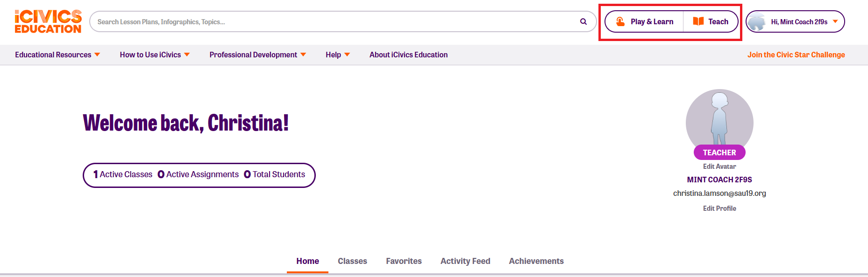Click the search magnifier icon
This screenshot has height=277, width=868.
coord(583,21)
